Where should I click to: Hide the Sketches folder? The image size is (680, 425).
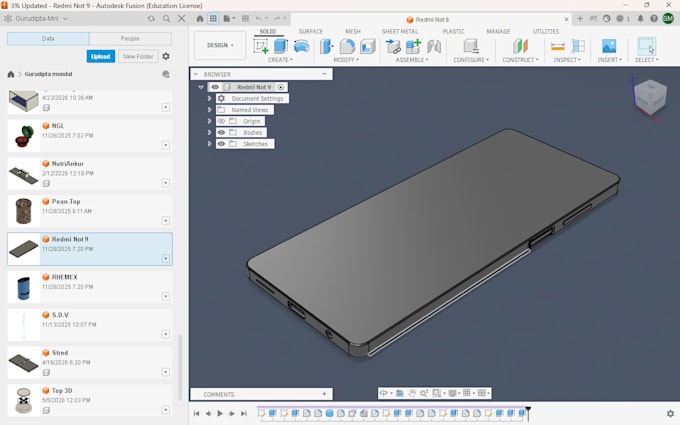[x=221, y=144]
